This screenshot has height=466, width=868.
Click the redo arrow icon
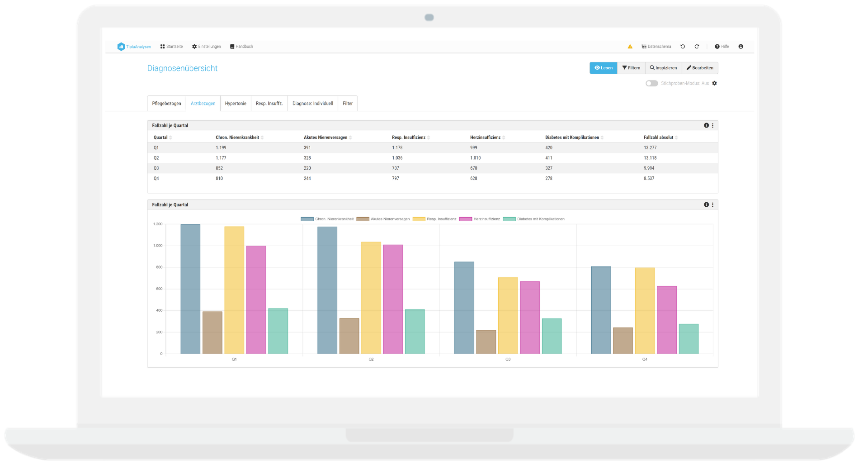[x=697, y=47]
